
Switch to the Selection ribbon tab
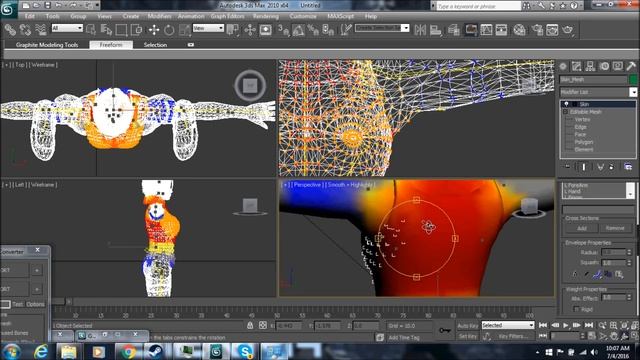[x=155, y=45]
